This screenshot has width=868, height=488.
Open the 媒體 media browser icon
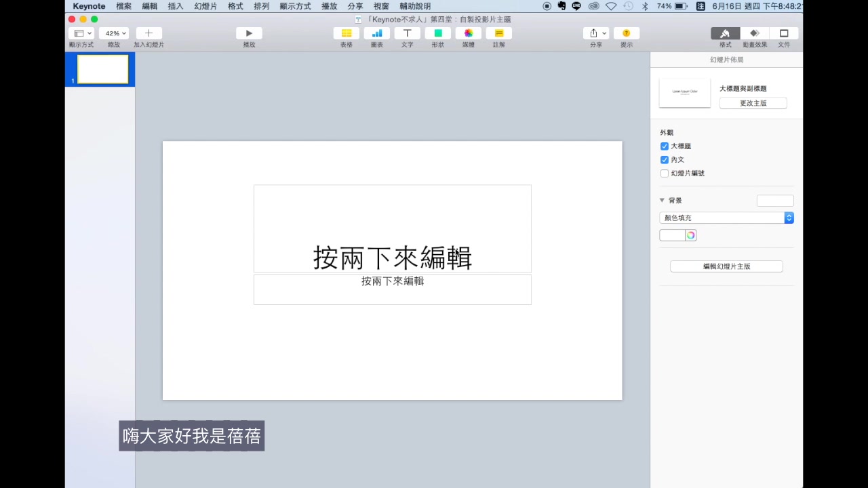click(469, 33)
